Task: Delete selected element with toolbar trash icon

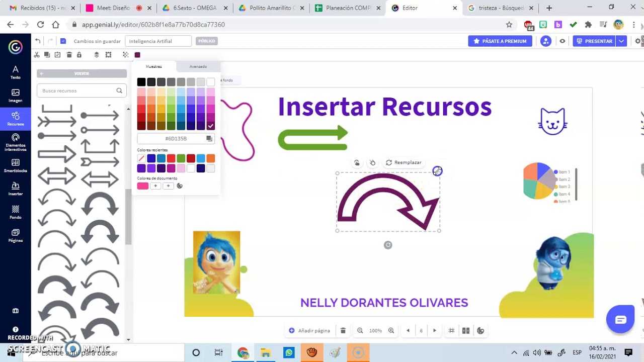Action: tap(69, 54)
